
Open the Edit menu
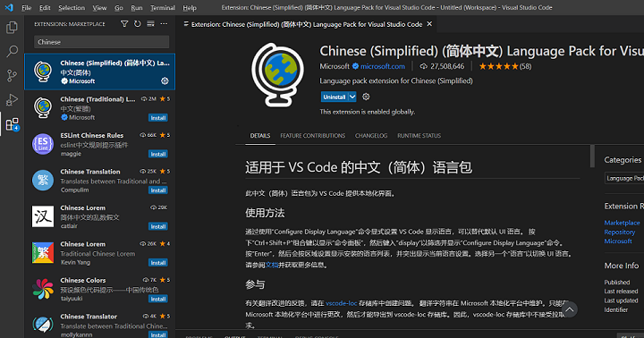[45, 7]
